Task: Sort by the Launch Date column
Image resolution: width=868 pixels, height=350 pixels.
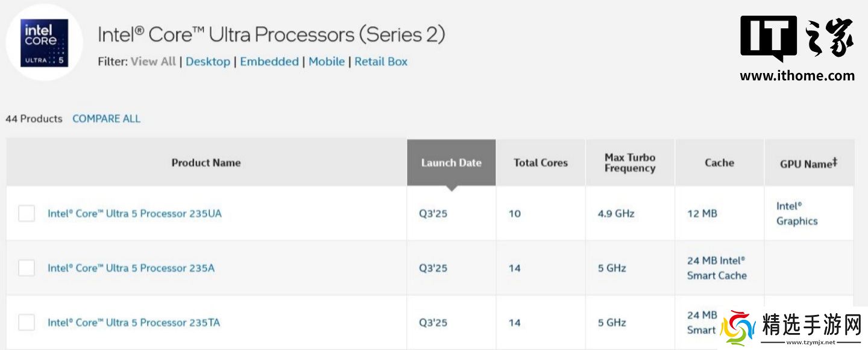Action: tap(451, 162)
